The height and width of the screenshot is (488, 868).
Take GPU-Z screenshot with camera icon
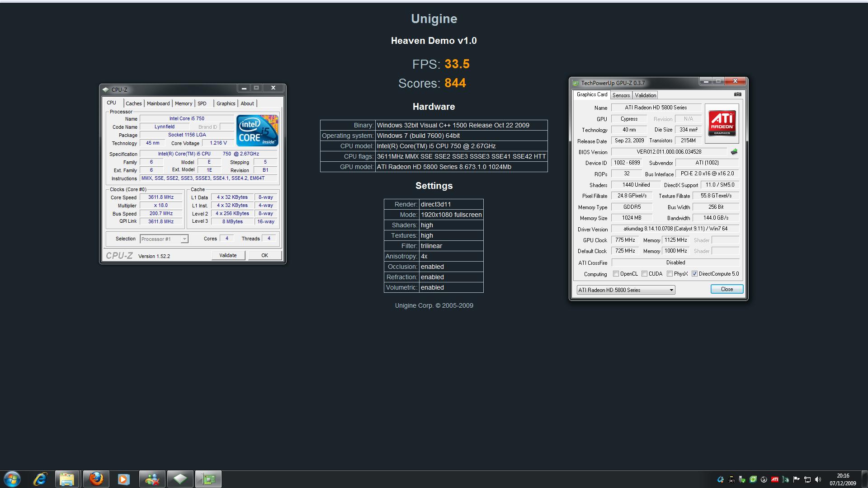coord(737,94)
